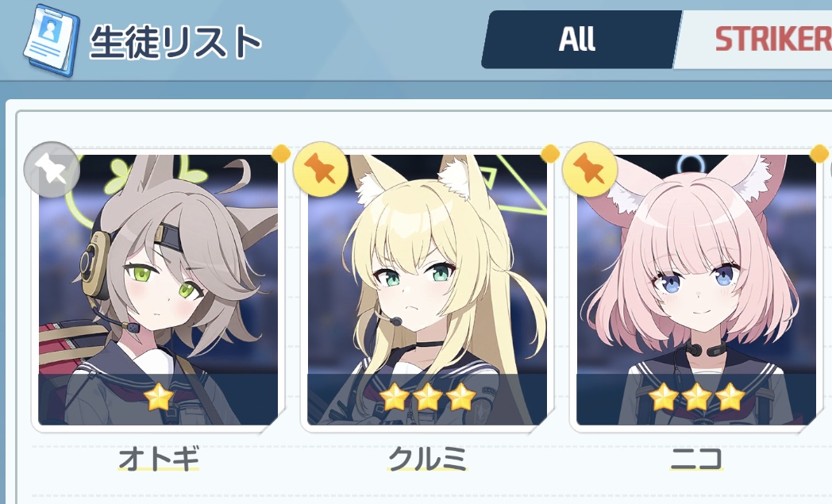Pin the オトギ student card
This screenshot has width=832, height=504.
click(52, 171)
